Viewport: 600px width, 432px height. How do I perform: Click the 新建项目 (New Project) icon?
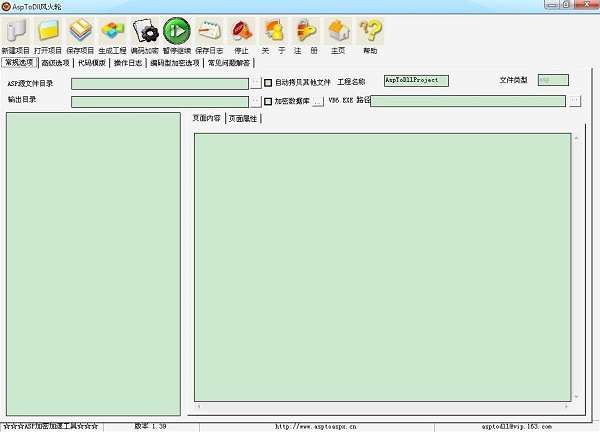coord(16,31)
